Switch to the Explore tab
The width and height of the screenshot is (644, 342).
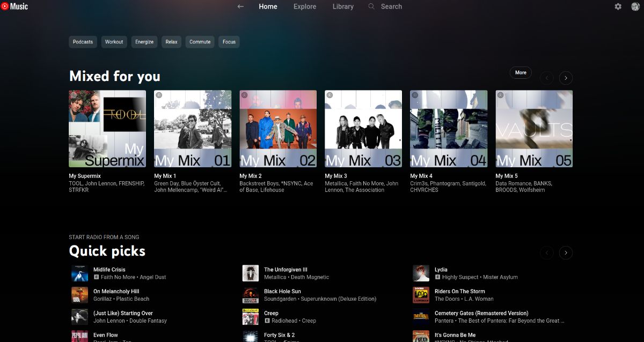click(304, 6)
